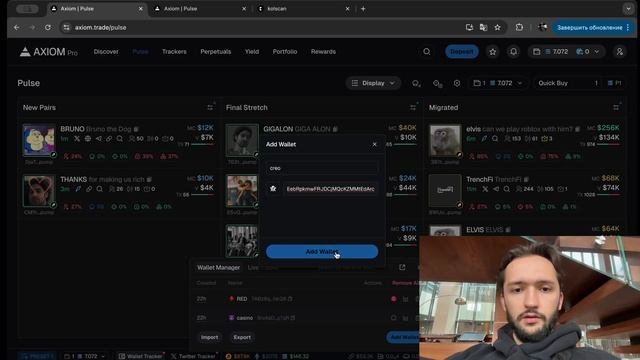Open THANKS token thumbnail image
The image size is (640, 360).
tap(39, 191)
